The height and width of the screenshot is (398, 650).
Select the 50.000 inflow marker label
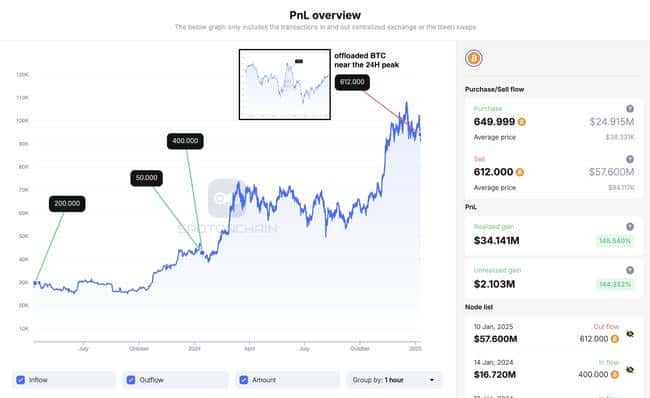point(147,178)
